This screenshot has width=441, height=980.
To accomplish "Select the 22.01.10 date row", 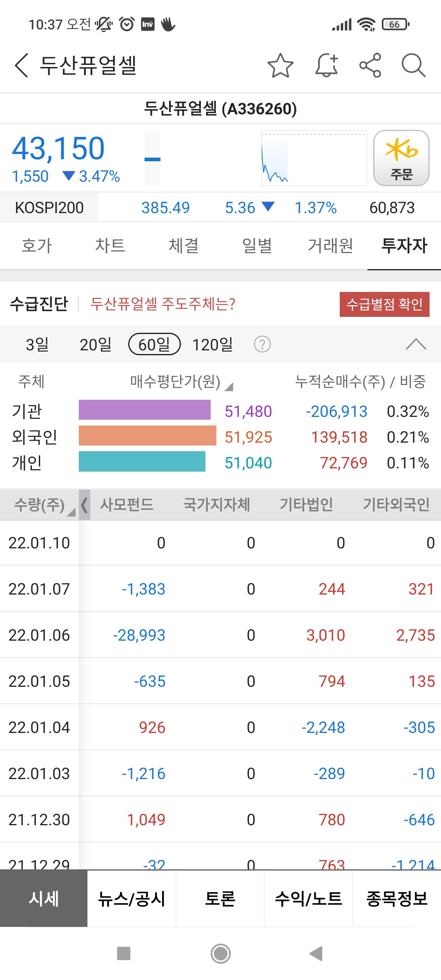I will pos(220,543).
